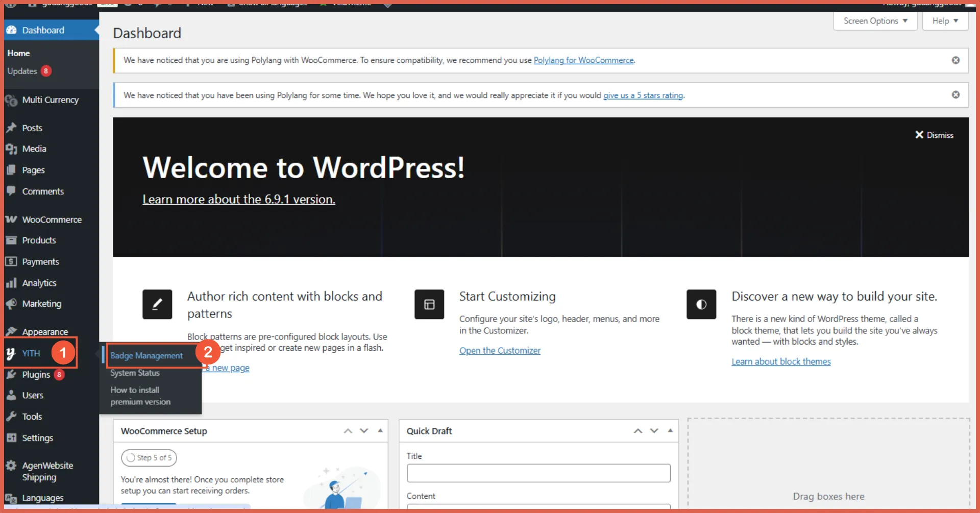Click the Quick Draft Title field

coord(538,473)
